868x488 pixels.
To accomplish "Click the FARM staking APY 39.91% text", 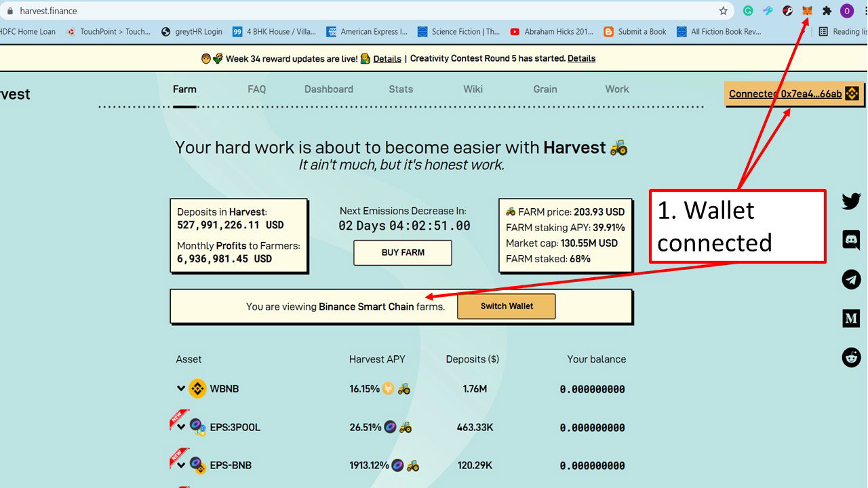I will (566, 228).
